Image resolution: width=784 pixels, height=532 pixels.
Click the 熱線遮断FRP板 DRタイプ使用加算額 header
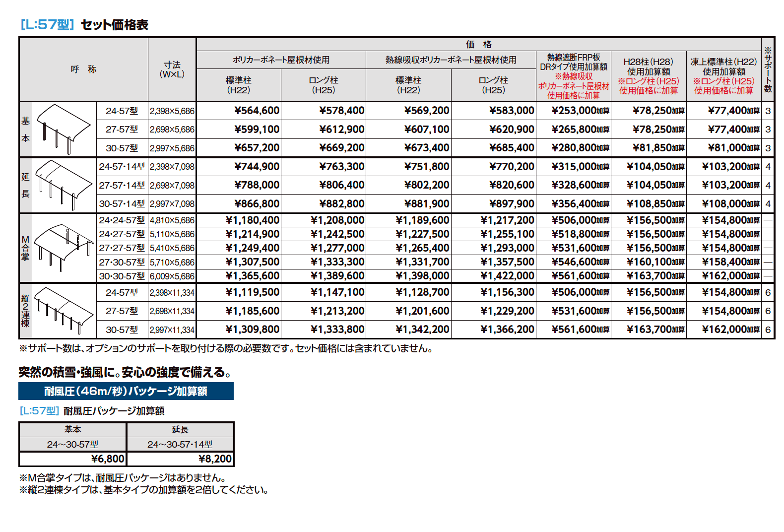coord(574,76)
